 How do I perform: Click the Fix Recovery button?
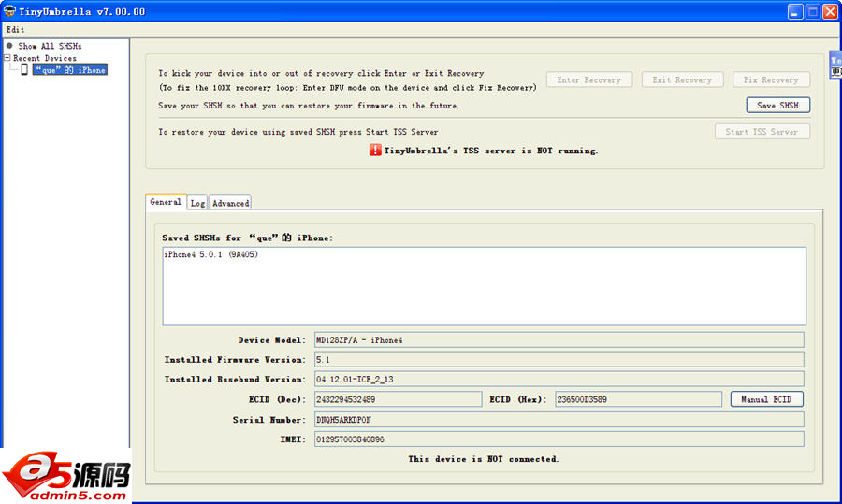pos(771,80)
